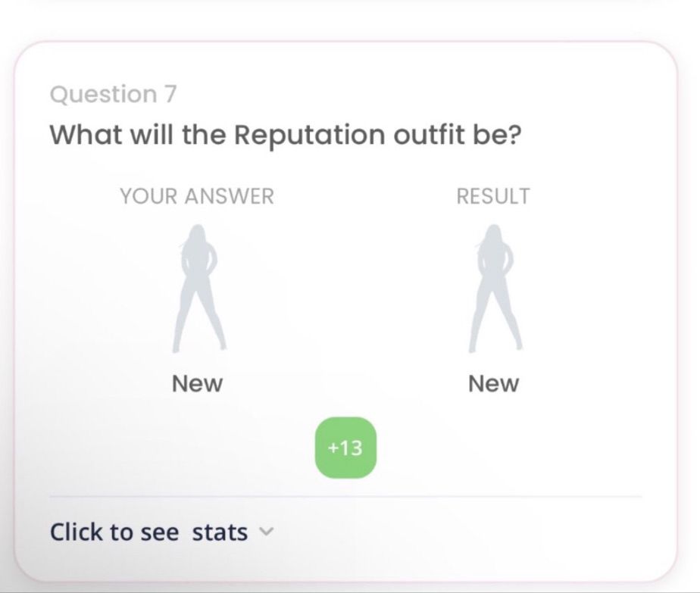This screenshot has height=593, width=700.
Task: Click the Question 7 label
Action: click(x=114, y=95)
